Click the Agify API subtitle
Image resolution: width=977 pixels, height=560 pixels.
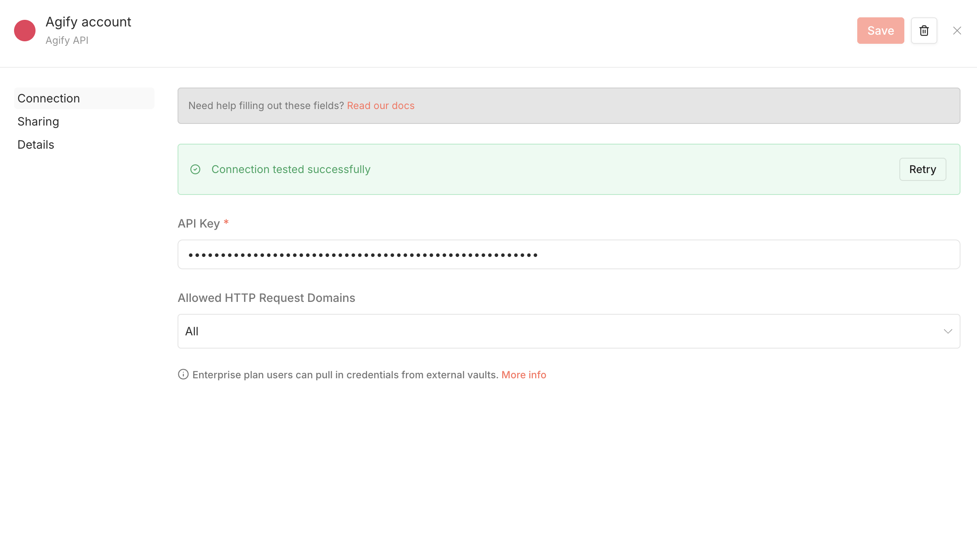(67, 40)
